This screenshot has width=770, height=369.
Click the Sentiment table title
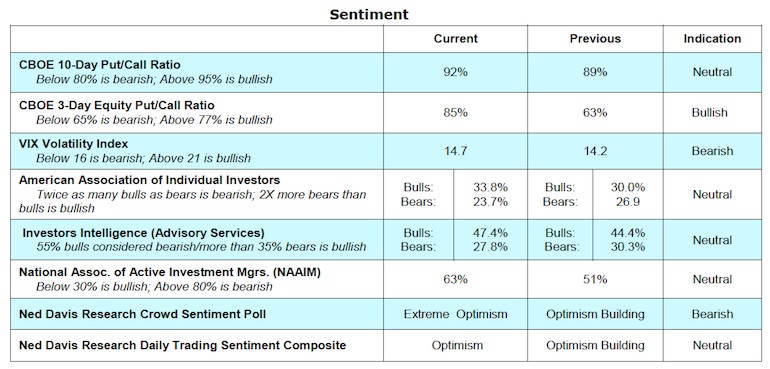coord(369,14)
